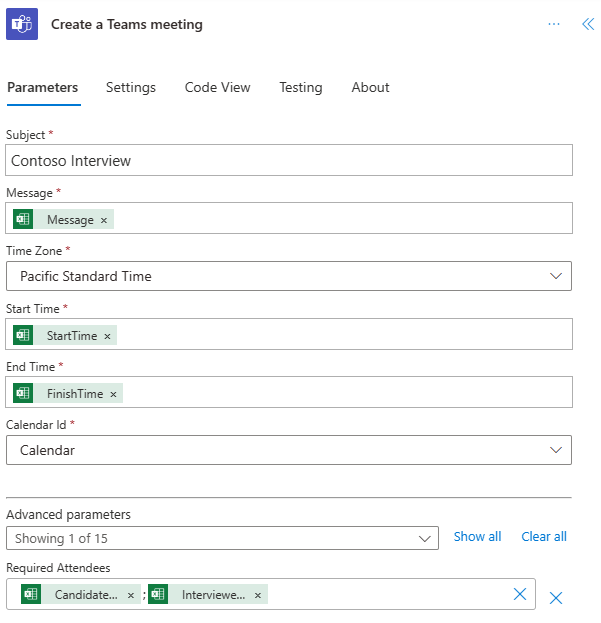Remove the StartTime token from Start Time
601x623 pixels.
(107, 337)
